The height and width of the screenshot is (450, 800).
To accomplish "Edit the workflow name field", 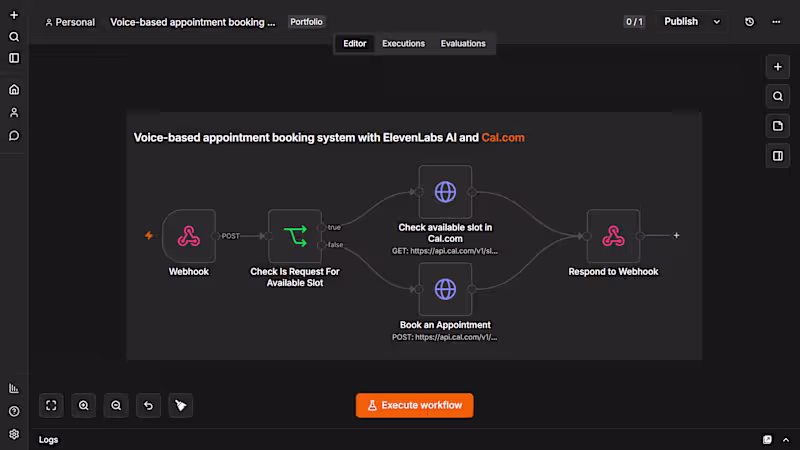I will tap(192, 22).
